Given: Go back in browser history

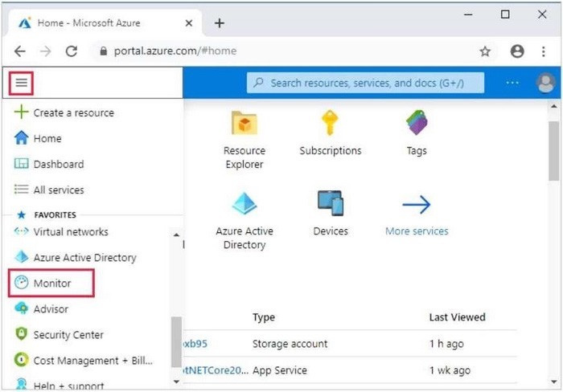Looking at the screenshot, I should click(x=20, y=51).
